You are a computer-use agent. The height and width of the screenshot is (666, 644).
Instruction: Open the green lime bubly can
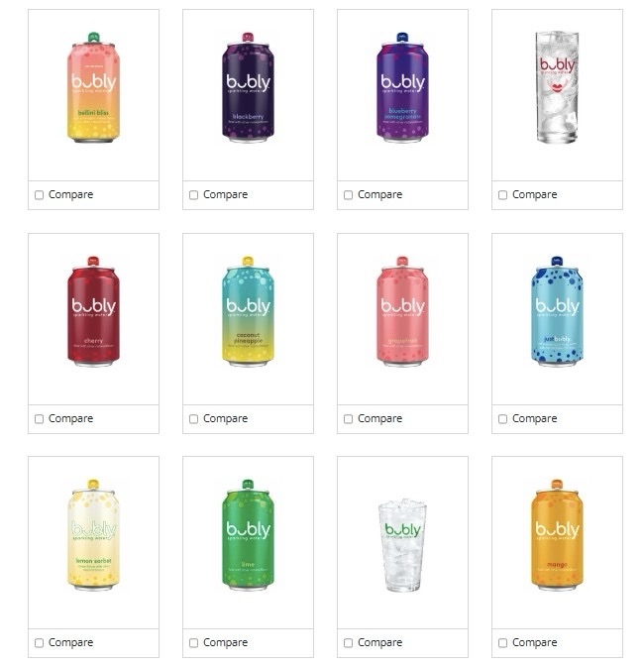248,535
